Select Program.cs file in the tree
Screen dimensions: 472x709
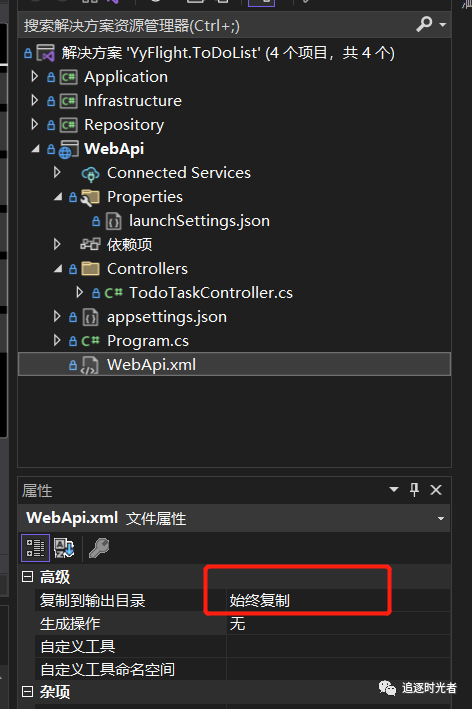tap(147, 340)
